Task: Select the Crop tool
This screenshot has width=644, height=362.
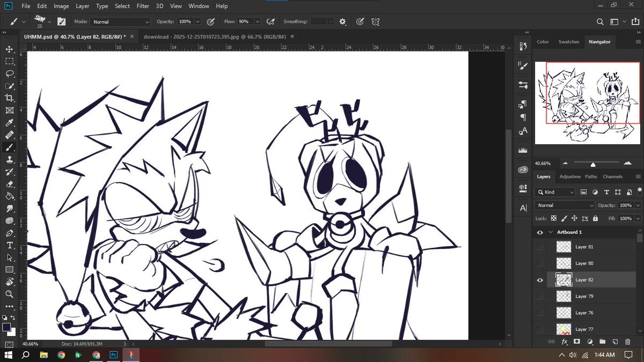Action: (9, 98)
